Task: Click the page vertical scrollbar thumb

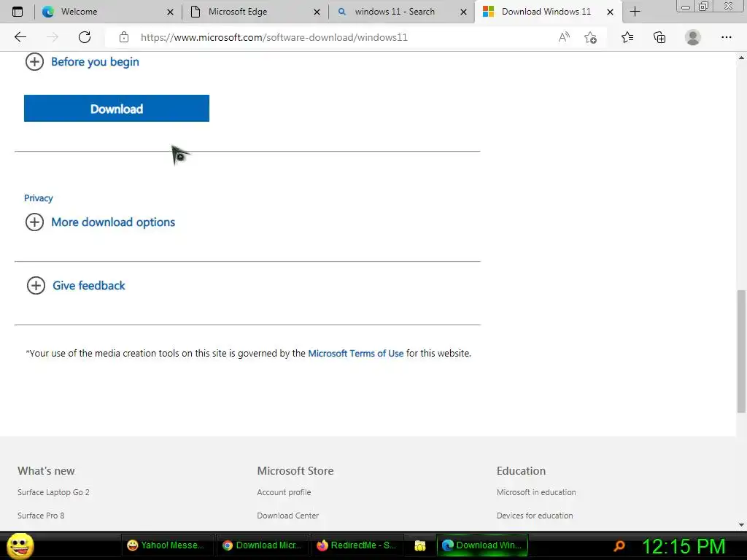Action: (x=741, y=351)
